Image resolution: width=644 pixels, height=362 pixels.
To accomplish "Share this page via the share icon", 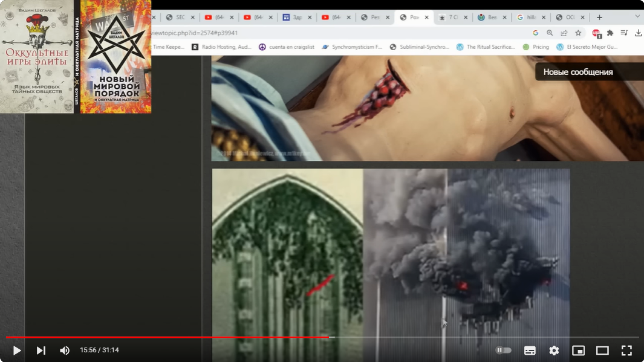I will (564, 33).
